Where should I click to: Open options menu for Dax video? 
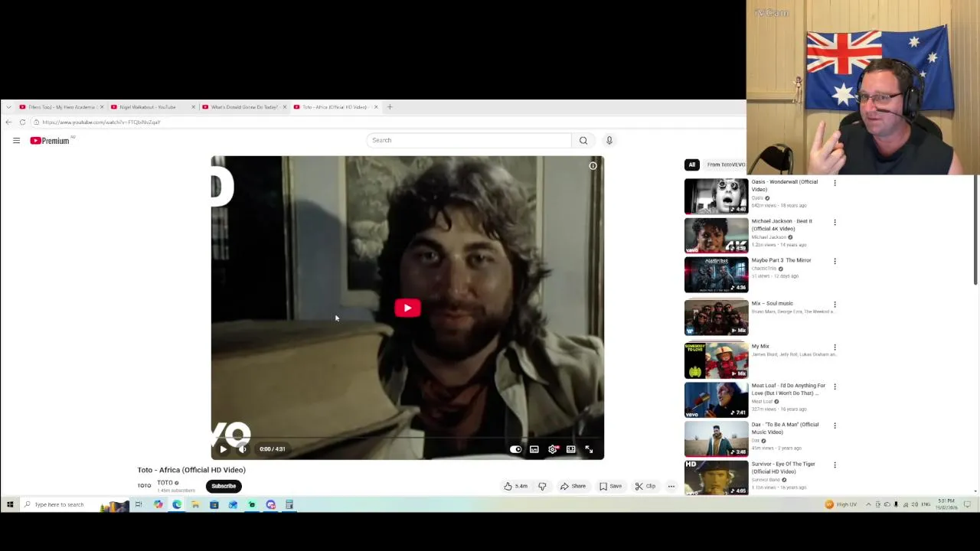point(835,425)
